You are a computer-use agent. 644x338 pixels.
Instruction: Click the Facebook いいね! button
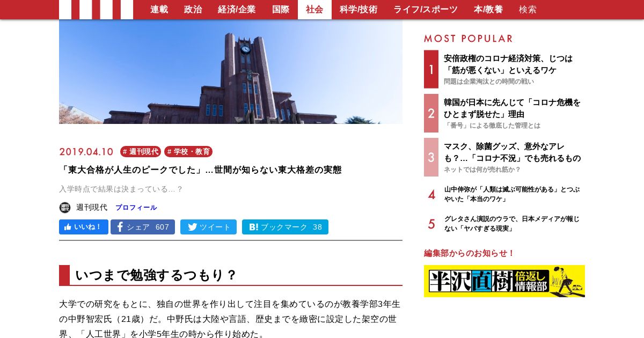pos(84,227)
